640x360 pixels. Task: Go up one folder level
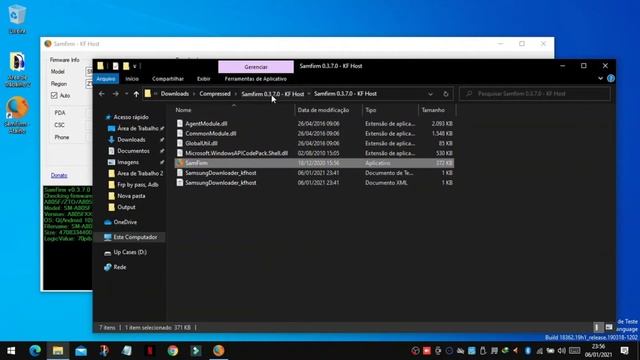point(136,94)
